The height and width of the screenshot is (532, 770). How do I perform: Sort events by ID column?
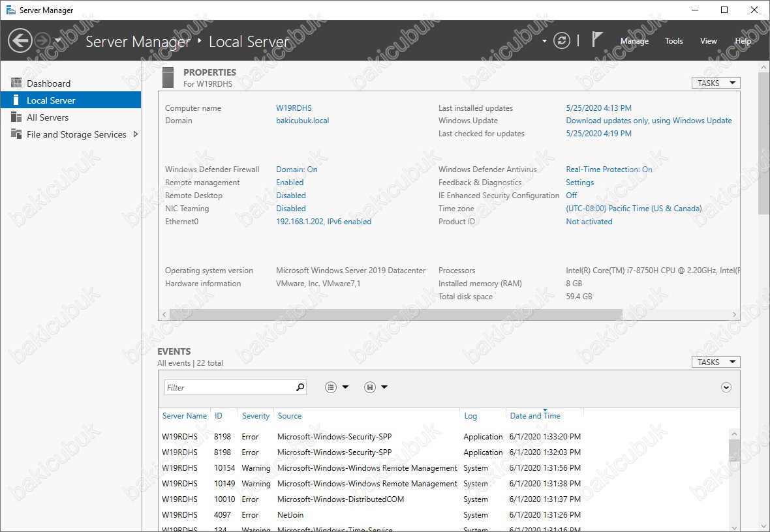(218, 416)
